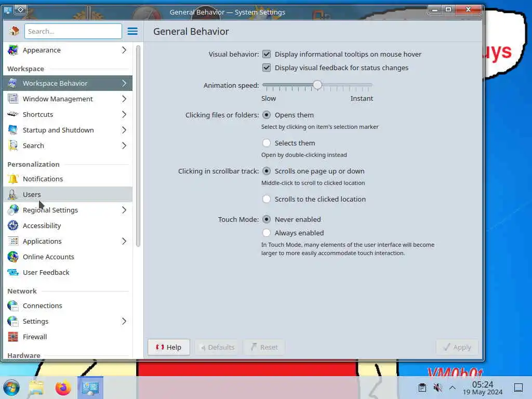The height and width of the screenshot is (399, 532).
Task: Expand the Workspace Behavior chevron arrow
Action: 124,83
